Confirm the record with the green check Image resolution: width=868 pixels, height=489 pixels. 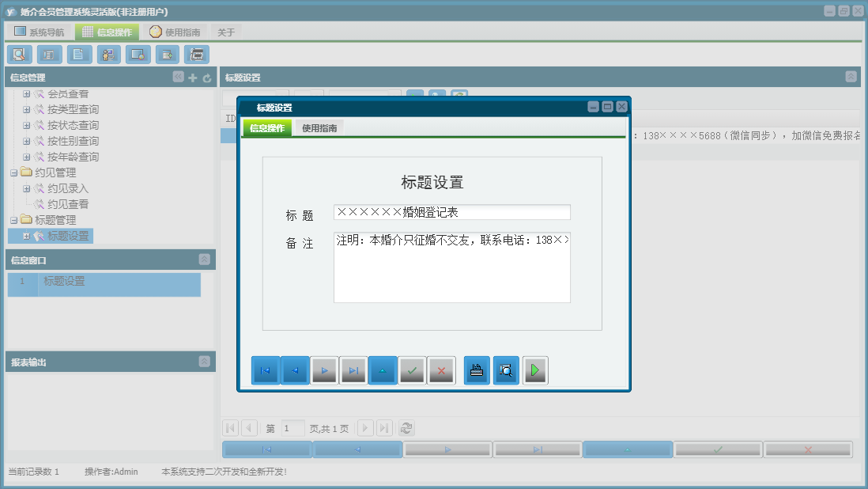pos(412,370)
